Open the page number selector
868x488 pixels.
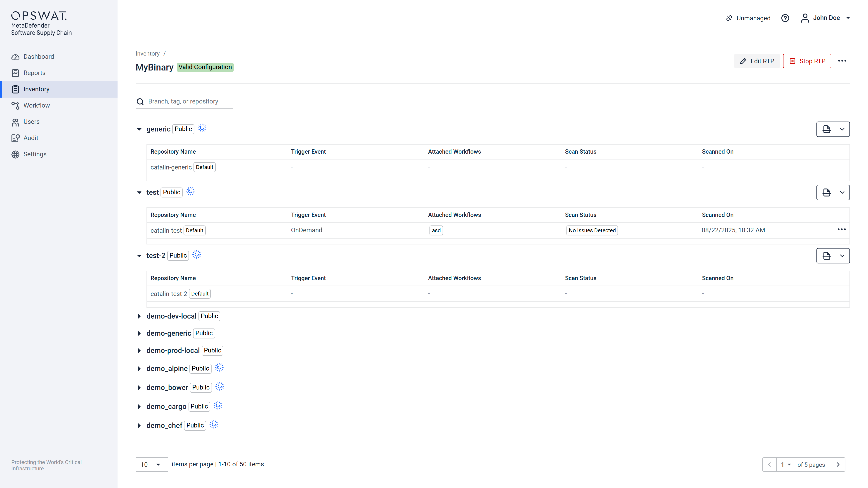pyautogui.click(x=786, y=465)
